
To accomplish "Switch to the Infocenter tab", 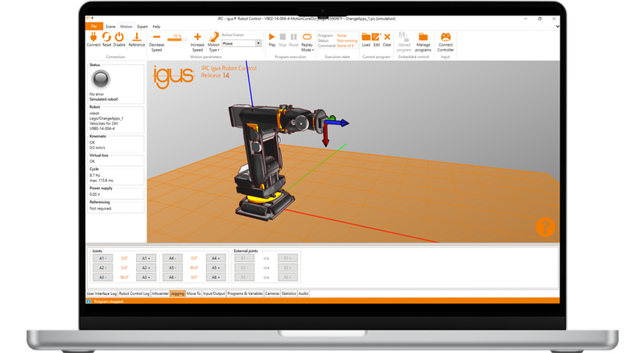I will (160, 293).
